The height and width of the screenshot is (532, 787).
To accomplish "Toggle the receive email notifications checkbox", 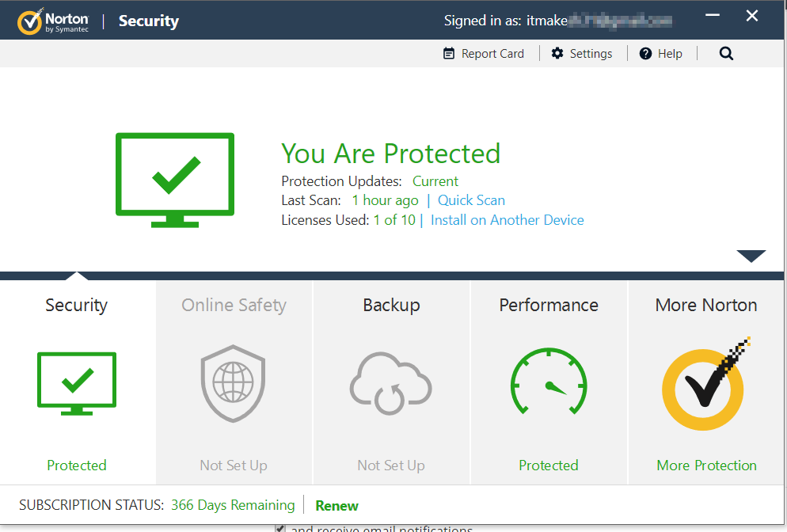I will (x=280, y=527).
